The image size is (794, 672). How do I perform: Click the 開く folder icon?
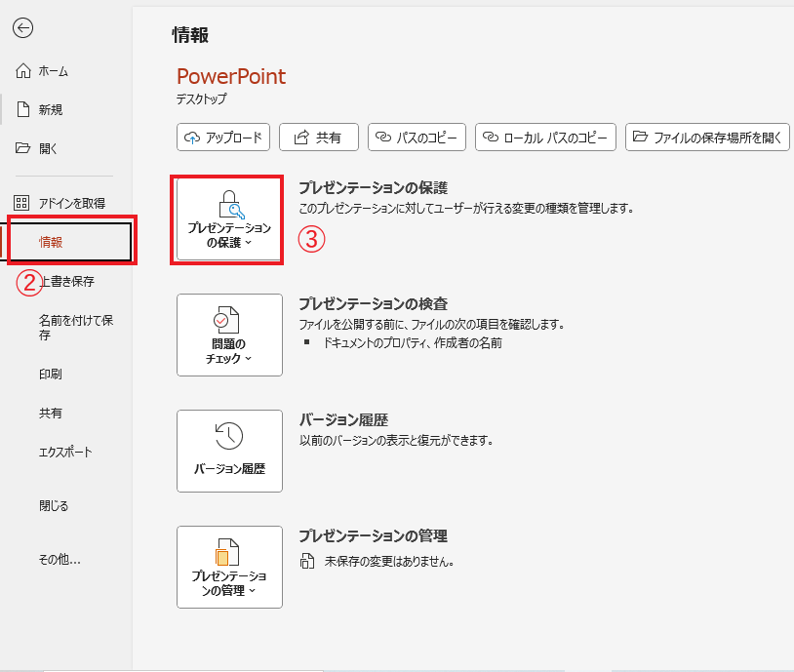coord(22,148)
